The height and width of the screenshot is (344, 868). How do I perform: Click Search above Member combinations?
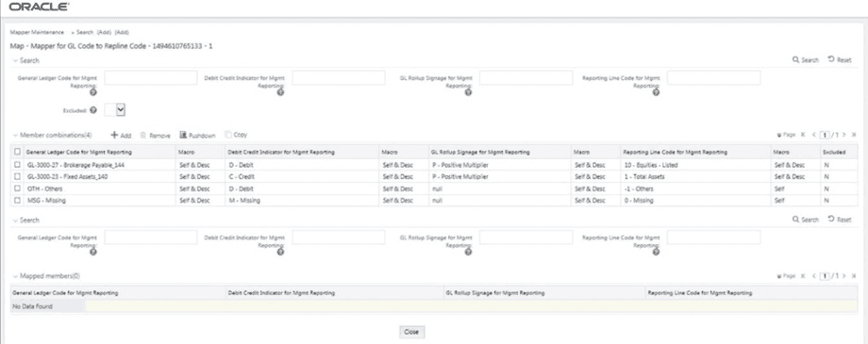[806, 59]
